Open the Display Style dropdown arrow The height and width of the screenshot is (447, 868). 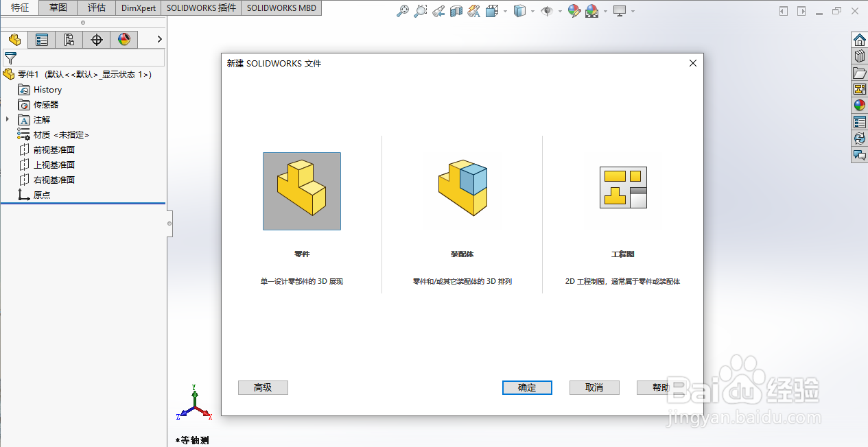[x=533, y=11]
